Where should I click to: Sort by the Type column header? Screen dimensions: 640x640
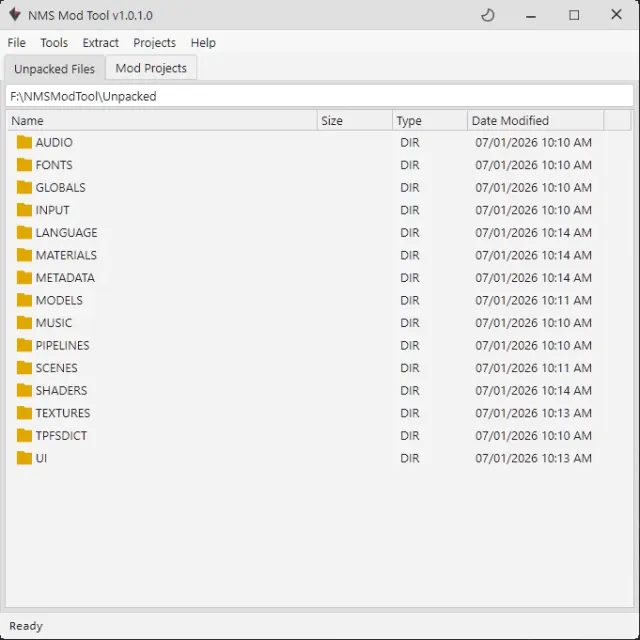pyautogui.click(x=430, y=121)
